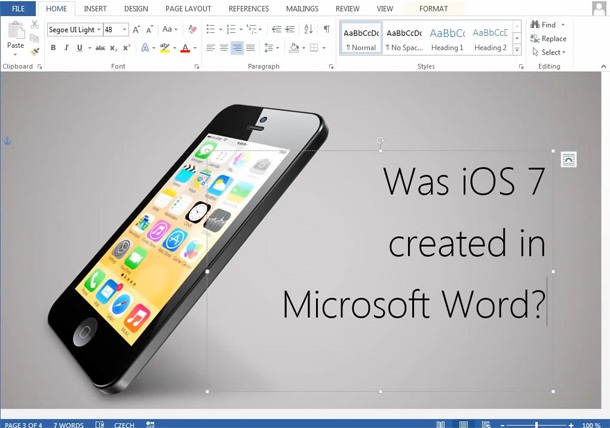The height and width of the screenshot is (428, 610).
Task: Apply text highlight color
Action: pyautogui.click(x=165, y=48)
